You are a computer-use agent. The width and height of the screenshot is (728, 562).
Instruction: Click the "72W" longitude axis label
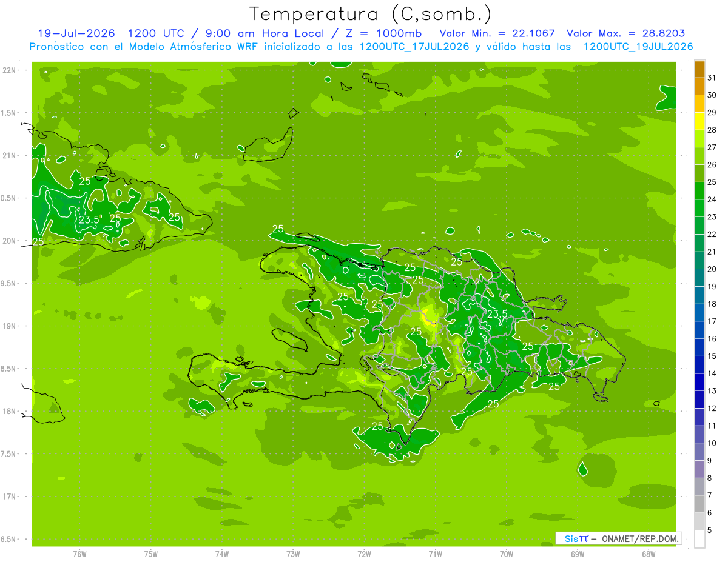coord(364,554)
